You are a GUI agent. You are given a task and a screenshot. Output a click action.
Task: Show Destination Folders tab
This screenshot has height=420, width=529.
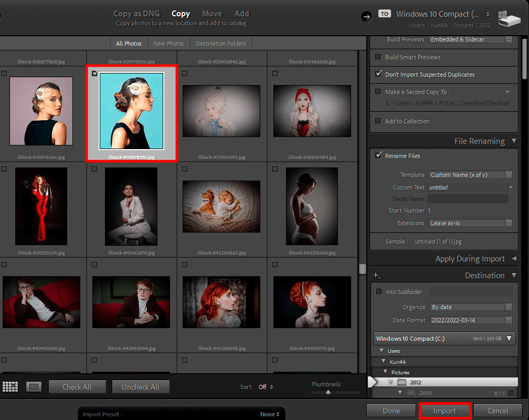(221, 44)
